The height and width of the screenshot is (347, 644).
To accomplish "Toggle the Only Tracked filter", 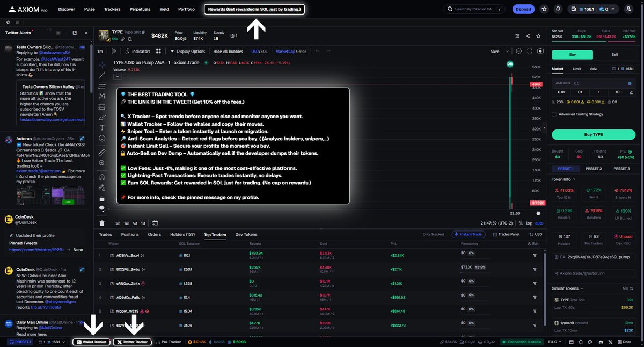I will 433,234.
